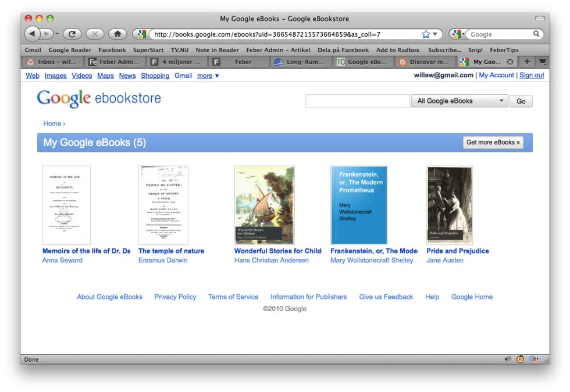The image size is (570, 392).
Task: Click the Greasemonkey monkey icon in status bar
Action: pos(520,359)
